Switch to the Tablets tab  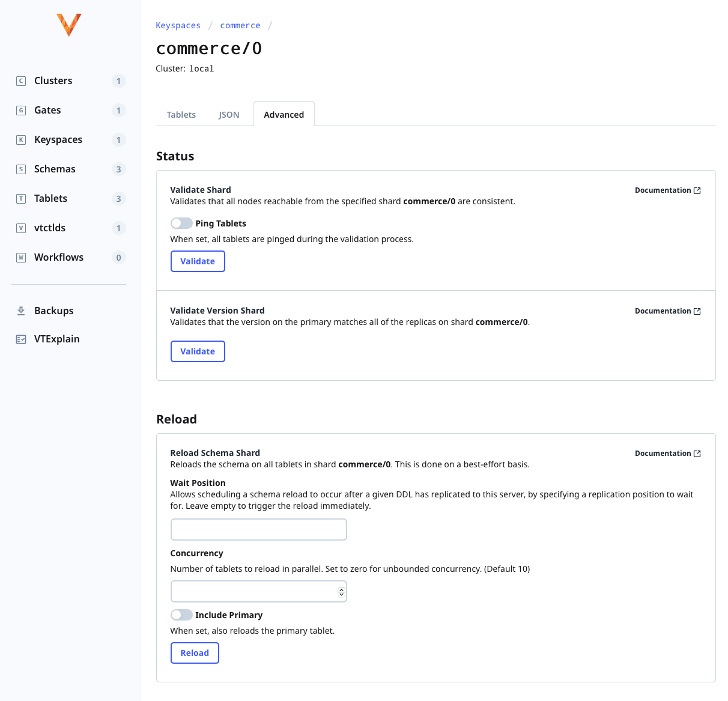(181, 114)
